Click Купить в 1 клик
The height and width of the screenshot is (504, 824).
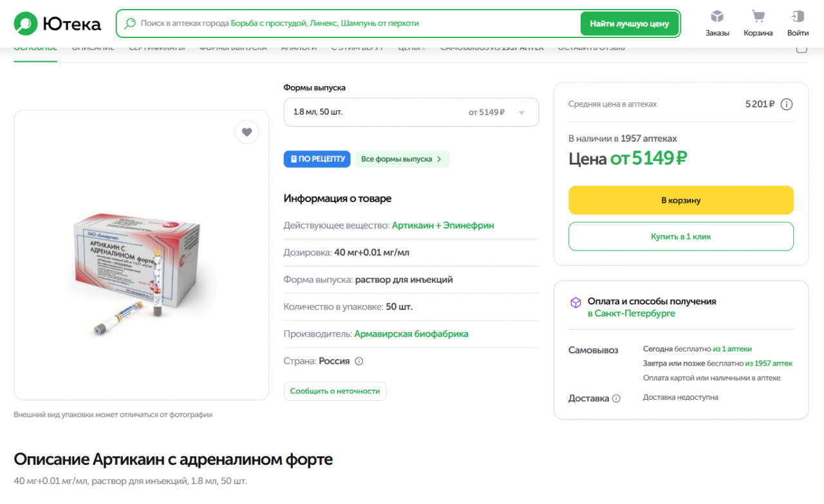click(x=680, y=236)
